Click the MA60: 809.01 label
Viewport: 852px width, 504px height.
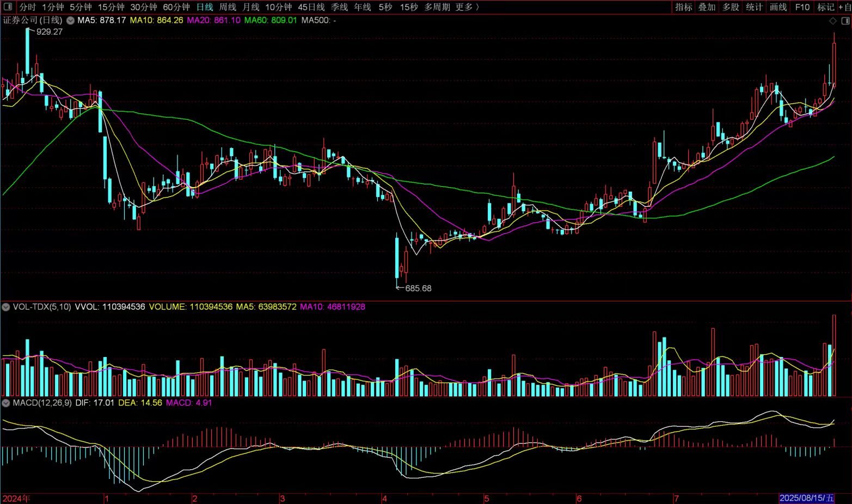[x=271, y=20]
